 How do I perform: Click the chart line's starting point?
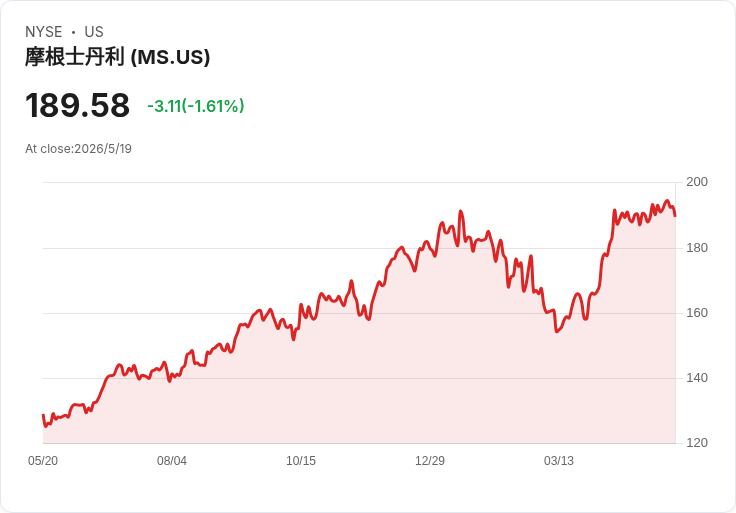point(43,415)
